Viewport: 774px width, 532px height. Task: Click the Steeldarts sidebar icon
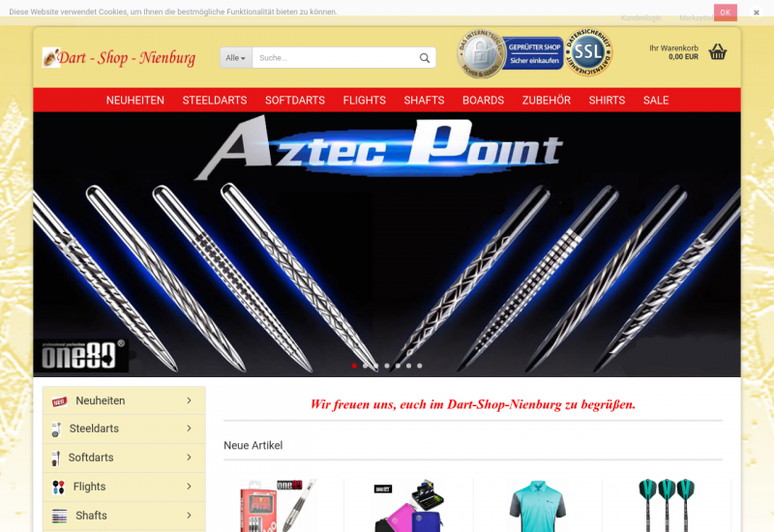58,429
